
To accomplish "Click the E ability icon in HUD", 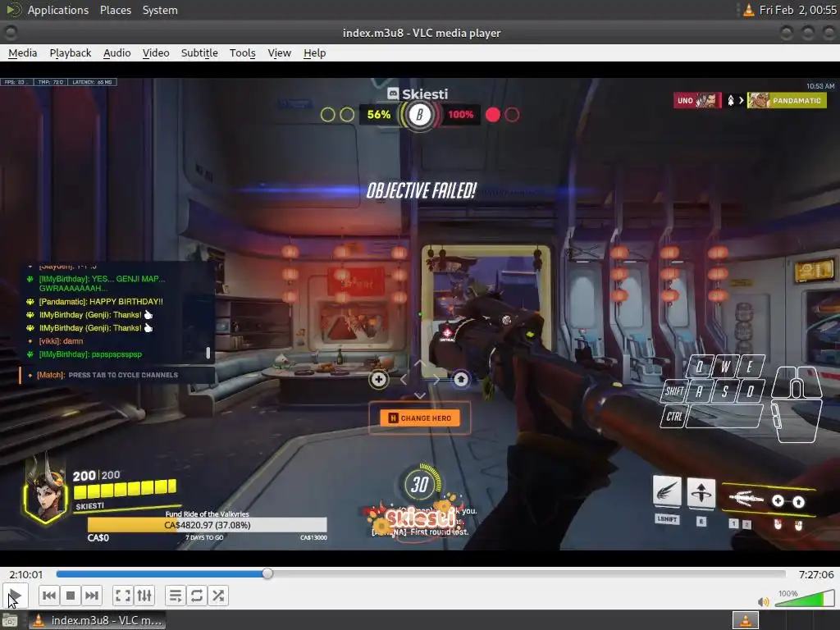I will pos(701,492).
